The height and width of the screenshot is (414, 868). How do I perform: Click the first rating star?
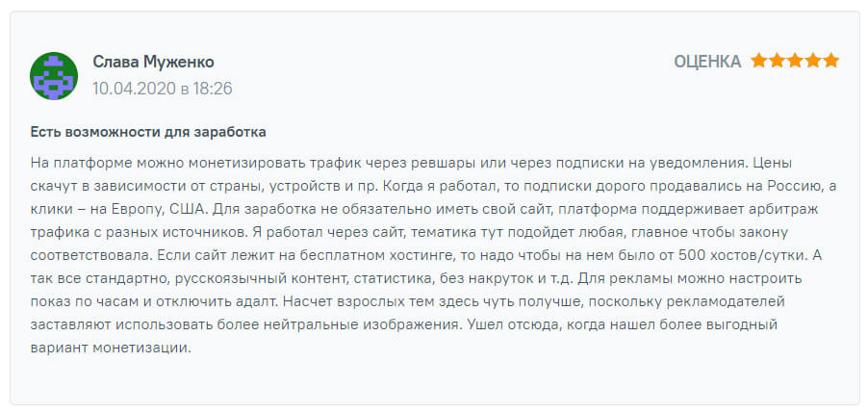[x=759, y=62]
